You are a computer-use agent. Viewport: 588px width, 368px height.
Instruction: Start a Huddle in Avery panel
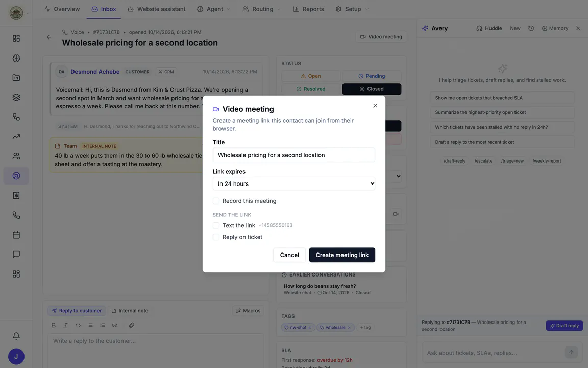[489, 28]
